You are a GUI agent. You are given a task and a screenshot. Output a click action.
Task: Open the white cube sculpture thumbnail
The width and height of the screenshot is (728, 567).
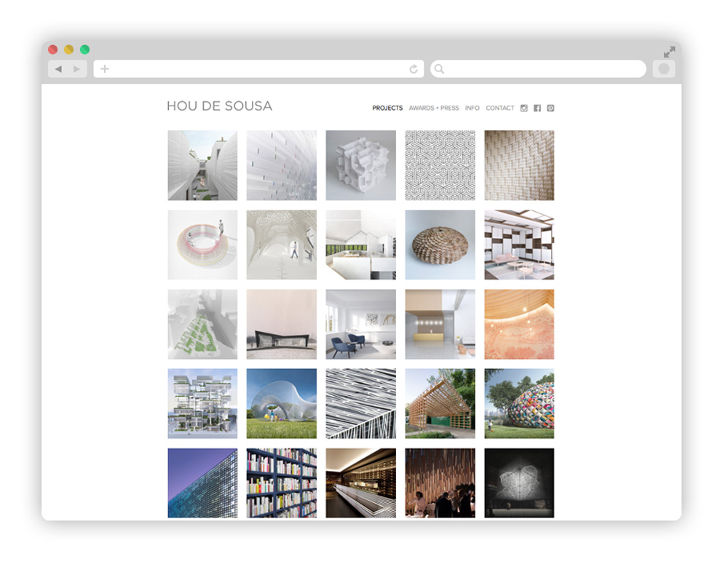tap(361, 165)
